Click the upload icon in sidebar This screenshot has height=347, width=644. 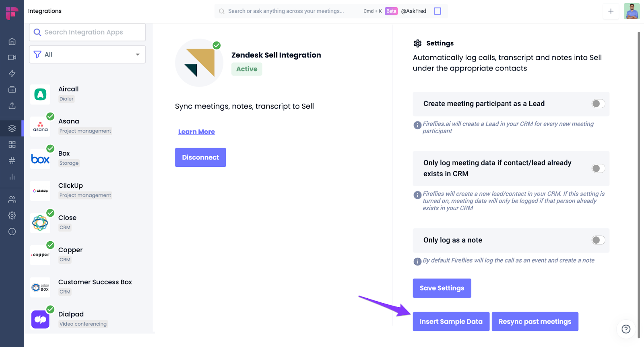tap(12, 106)
